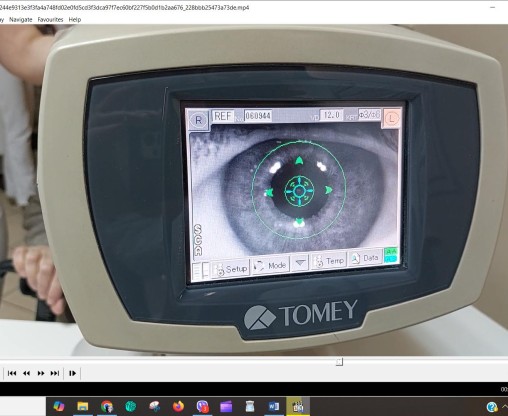
Task: Switch to Microsoft Word on taskbar
Action: click(274, 406)
